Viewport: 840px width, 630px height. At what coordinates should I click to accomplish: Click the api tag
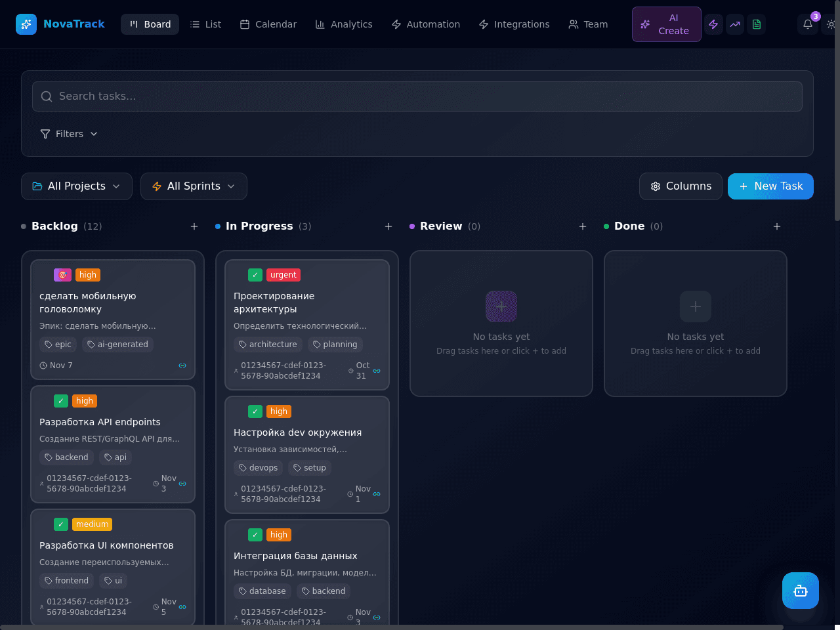(x=115, y=457)
